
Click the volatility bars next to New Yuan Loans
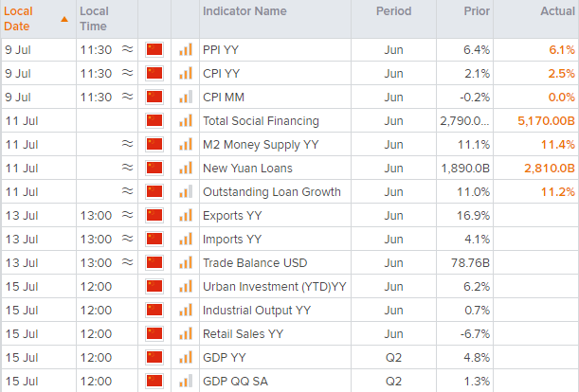click(x=186, y=169)
